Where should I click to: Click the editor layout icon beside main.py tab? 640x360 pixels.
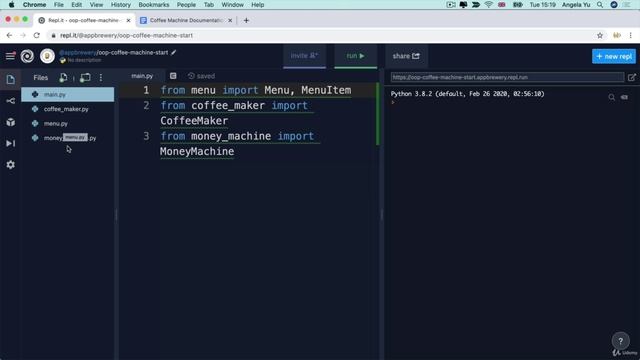(x=173, y=76)
